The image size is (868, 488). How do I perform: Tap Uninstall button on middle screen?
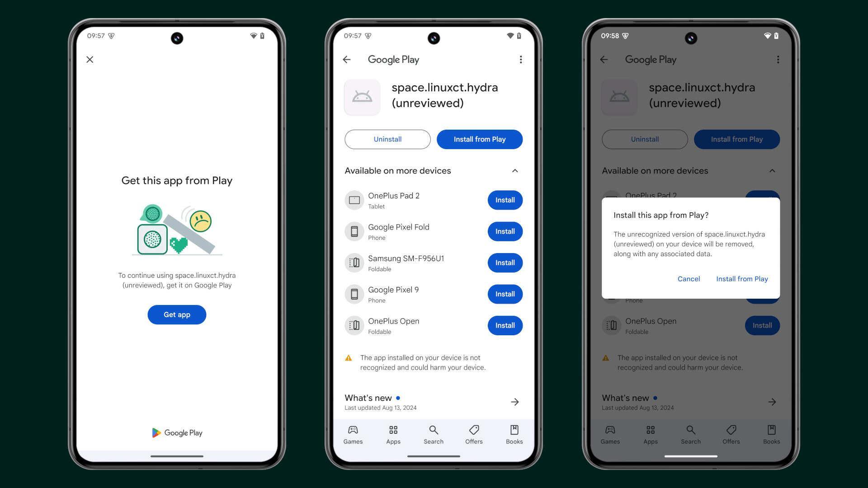tap(387, 139)
